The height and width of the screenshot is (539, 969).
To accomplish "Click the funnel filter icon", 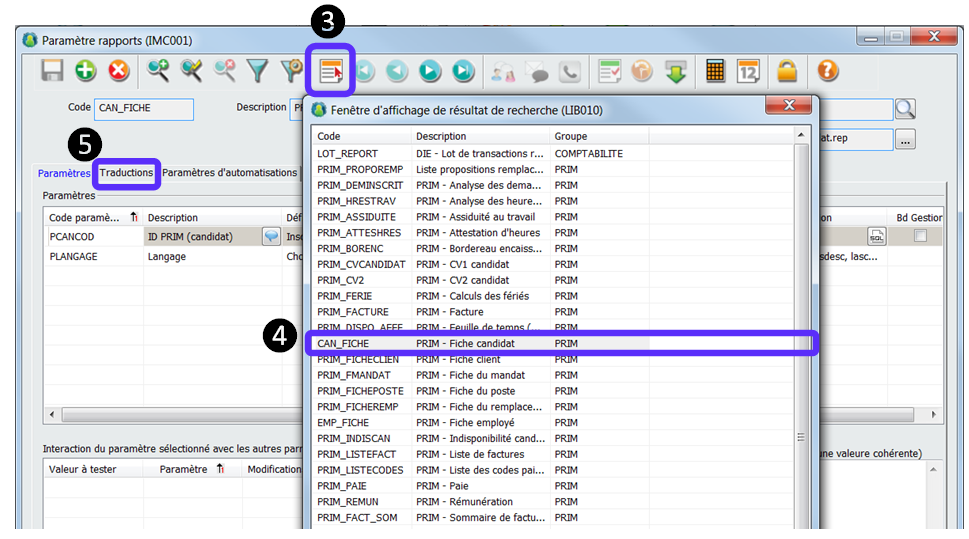I will pos(259,71).
